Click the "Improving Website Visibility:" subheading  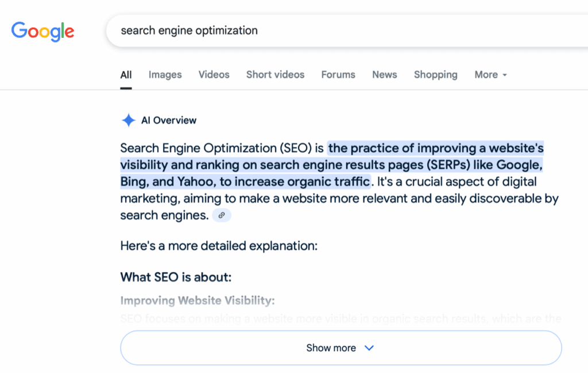(198, 301)
